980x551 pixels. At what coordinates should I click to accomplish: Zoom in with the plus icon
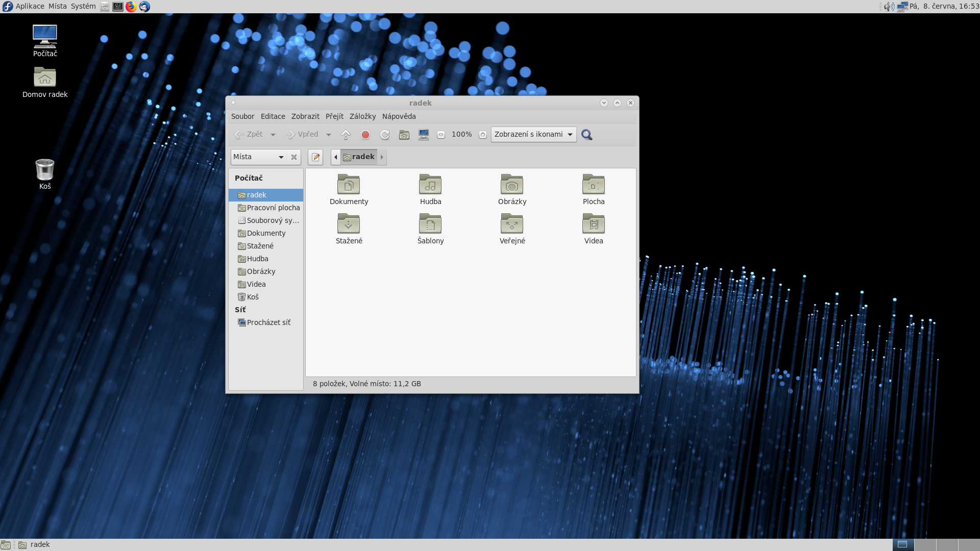tap(482, 135)
